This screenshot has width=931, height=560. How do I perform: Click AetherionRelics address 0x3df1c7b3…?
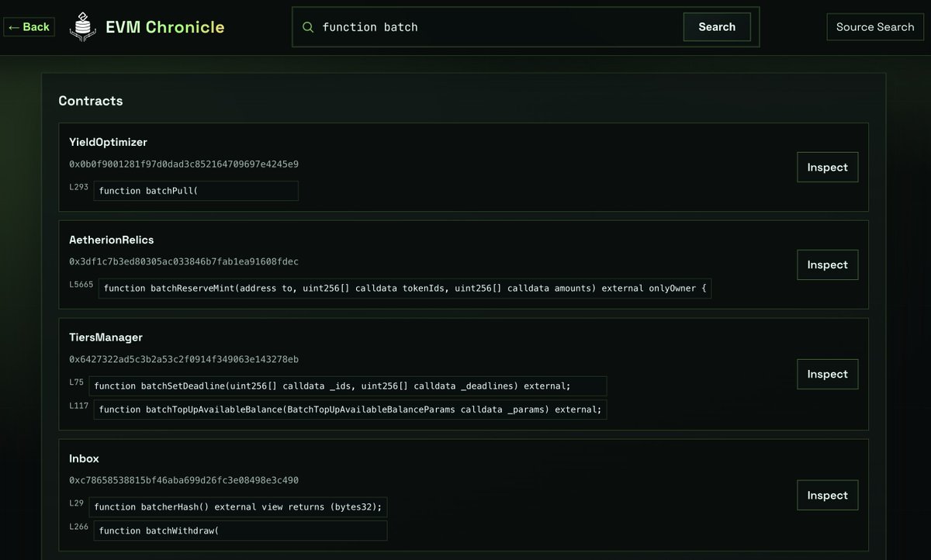coord(184,262)
